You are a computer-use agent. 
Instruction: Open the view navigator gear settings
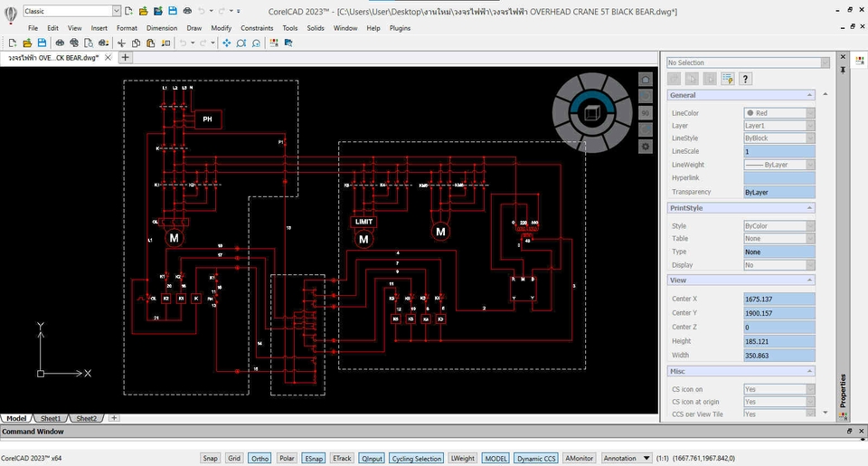click(x=646, y=147)
